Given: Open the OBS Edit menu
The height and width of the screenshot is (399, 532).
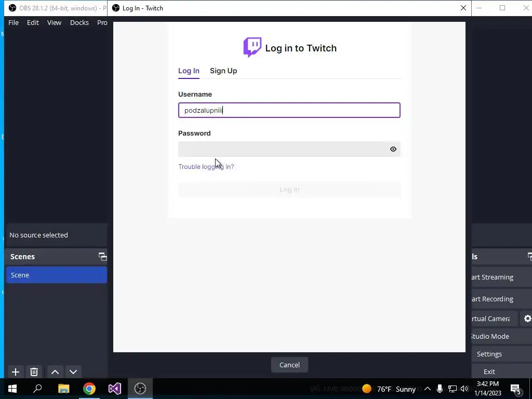Looking at the screenshot, I should [x=33, y=22].
